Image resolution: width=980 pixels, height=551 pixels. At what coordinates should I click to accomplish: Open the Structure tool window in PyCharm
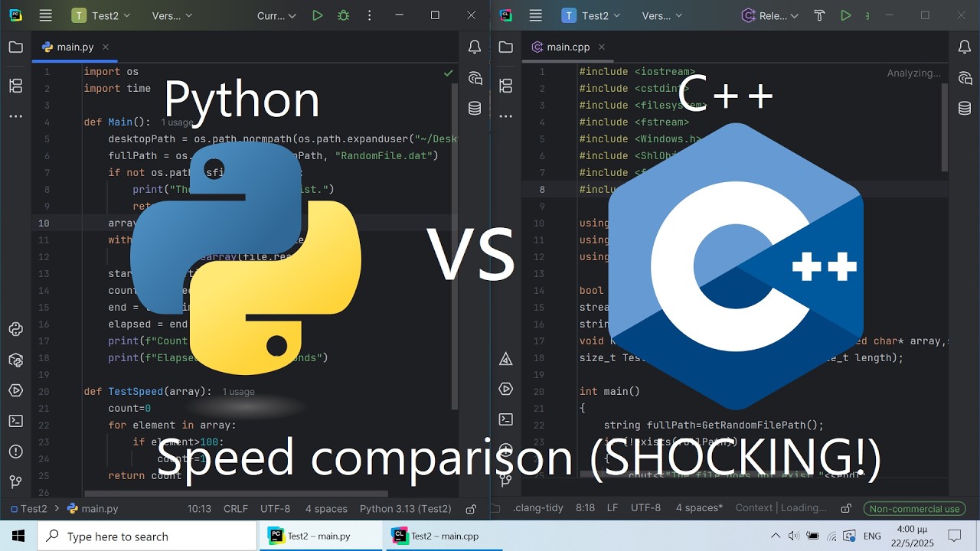tap(15, 86)
